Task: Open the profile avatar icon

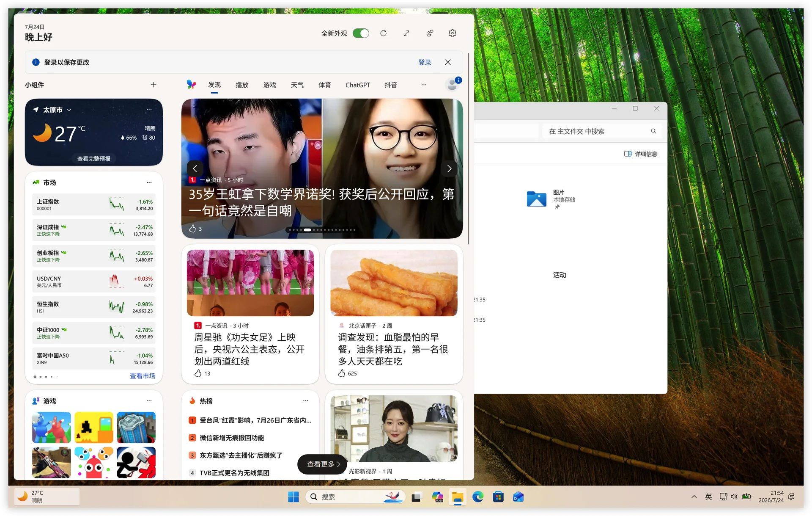Action: coord(453,85)
